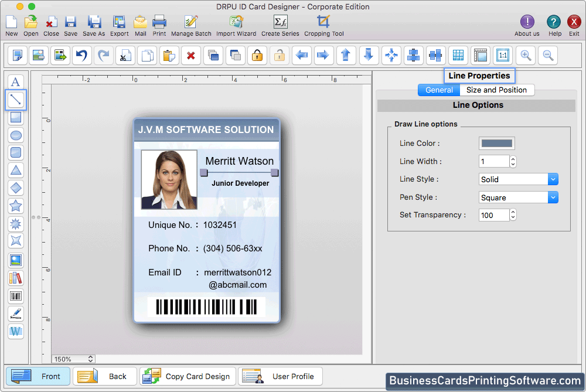Select the Signature pen tool
Screen dimensions: 586x392
[16, 314]
